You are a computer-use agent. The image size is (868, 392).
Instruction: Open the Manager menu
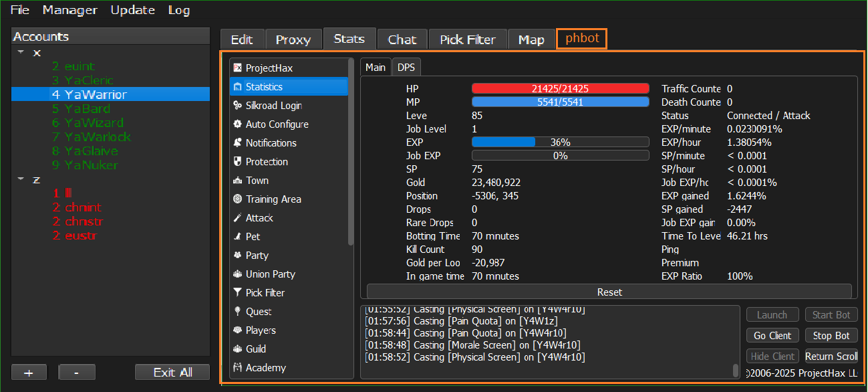pyautogui.click(x=69, y=10)
